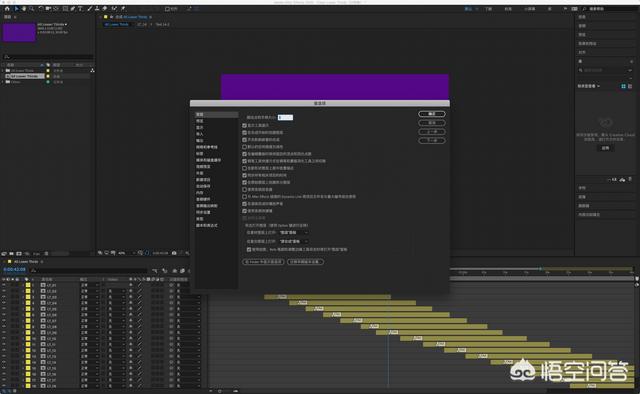
Task: Open blend mode dropdown for layer LT_05
Action: pyautogui.click(x=90, y=309)
